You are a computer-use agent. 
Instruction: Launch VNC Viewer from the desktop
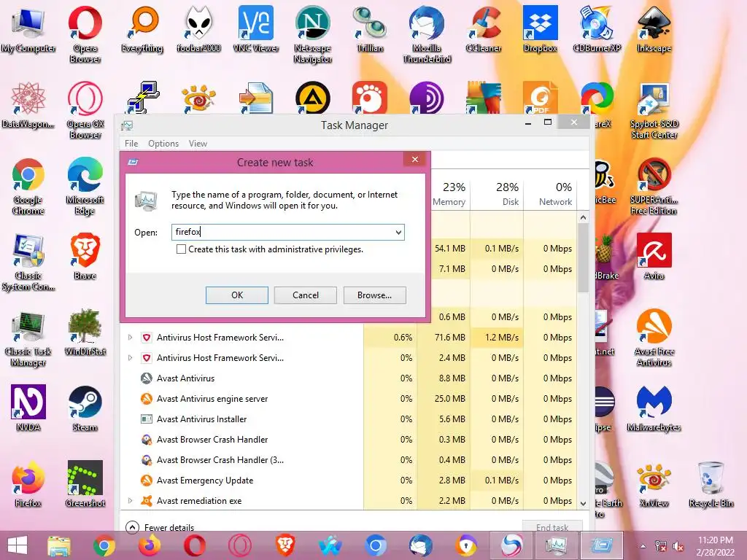pyautogui.click(x=256, y=29)
